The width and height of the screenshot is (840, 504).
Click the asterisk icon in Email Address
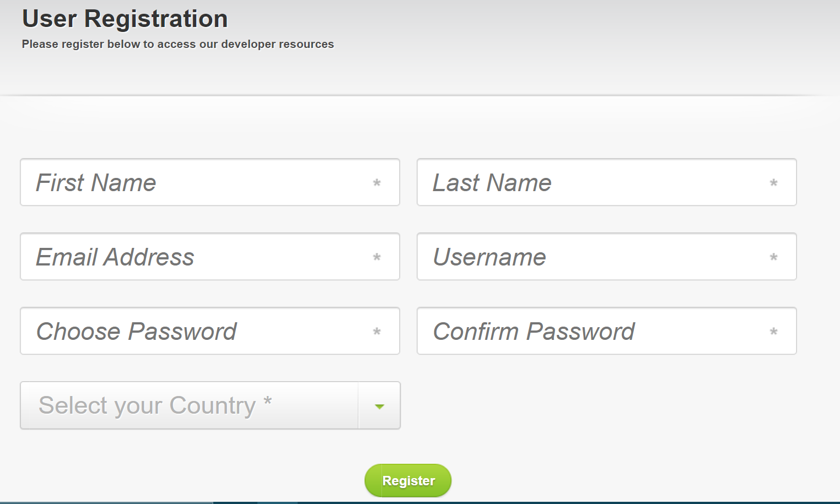click(377, 257)
